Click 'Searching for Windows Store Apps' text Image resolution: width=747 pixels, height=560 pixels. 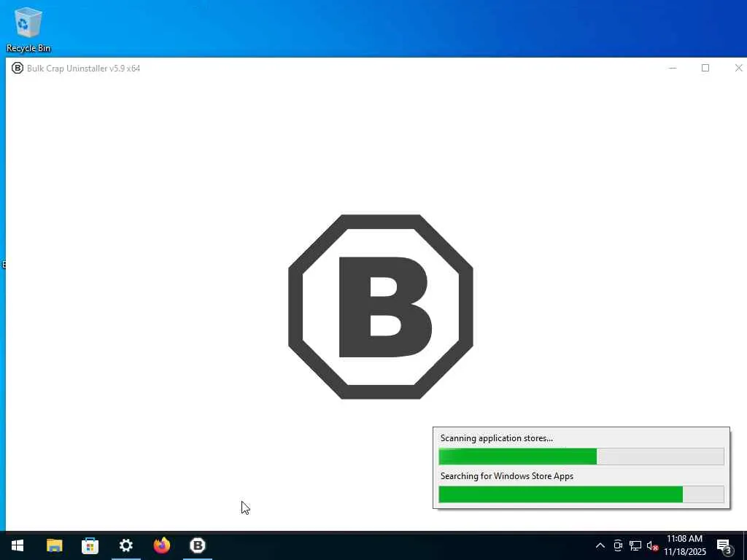click(x=507, y=476)
